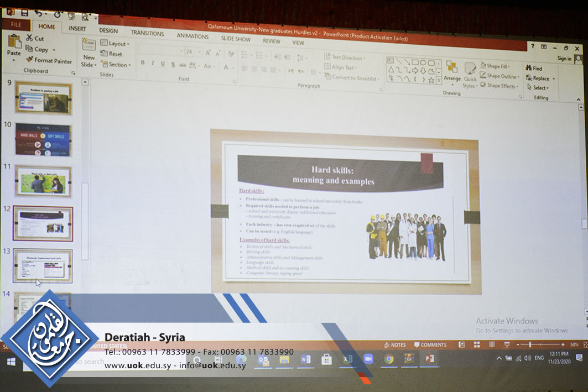Toggle Underline formatting
The width and height of the screenshot is (588, 392).
click(x=163, y=64)
